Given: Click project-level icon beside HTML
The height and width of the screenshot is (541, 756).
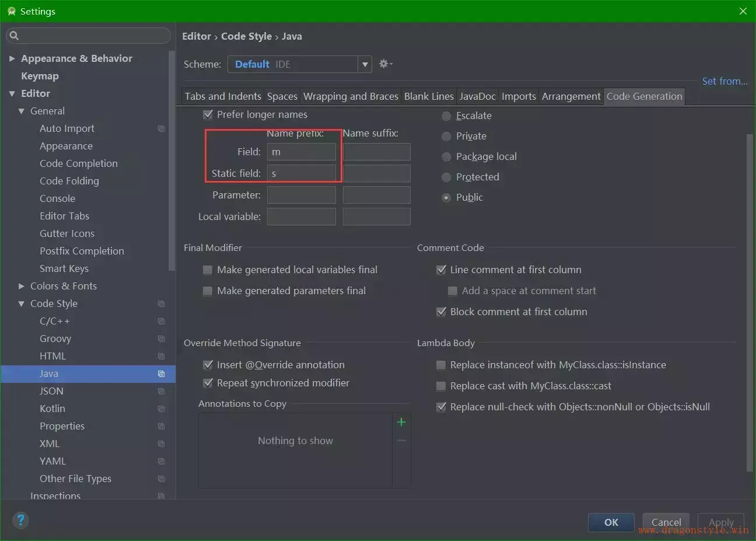Looking at the screenshot, I should (x=162, y=356).
